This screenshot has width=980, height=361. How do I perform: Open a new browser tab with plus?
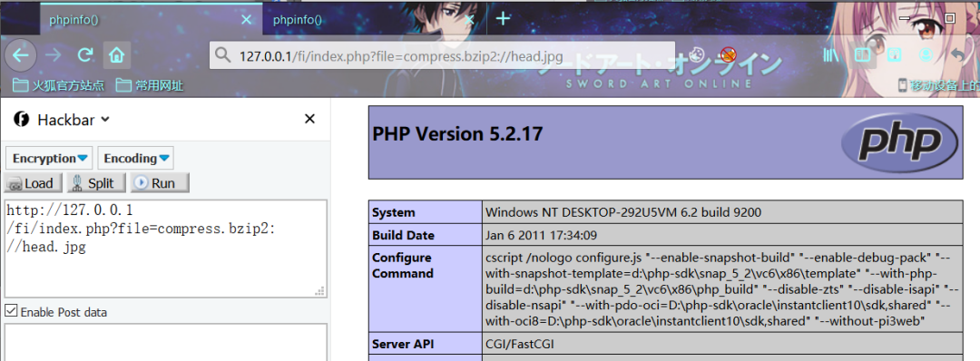coord(503,19)
